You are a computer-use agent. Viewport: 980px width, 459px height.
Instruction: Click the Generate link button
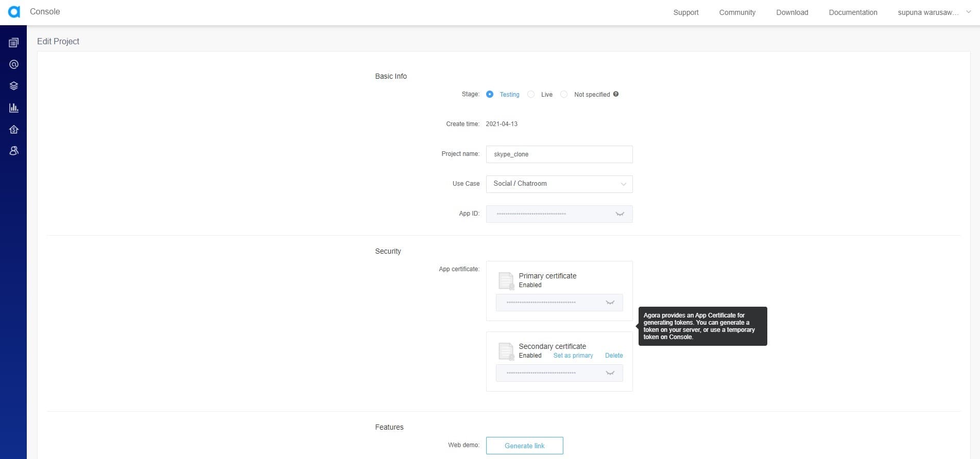pos(524,446)
